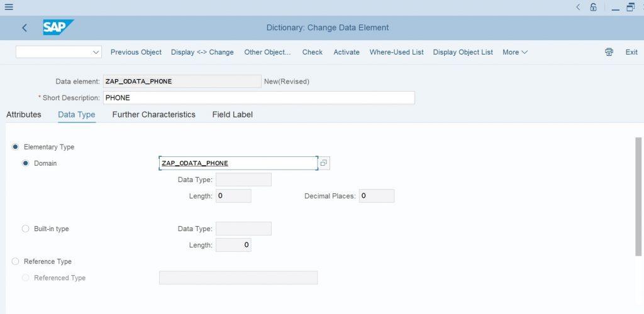
Task: Click the Short Description field containing PHONE
Action: [x=258, y=97]
